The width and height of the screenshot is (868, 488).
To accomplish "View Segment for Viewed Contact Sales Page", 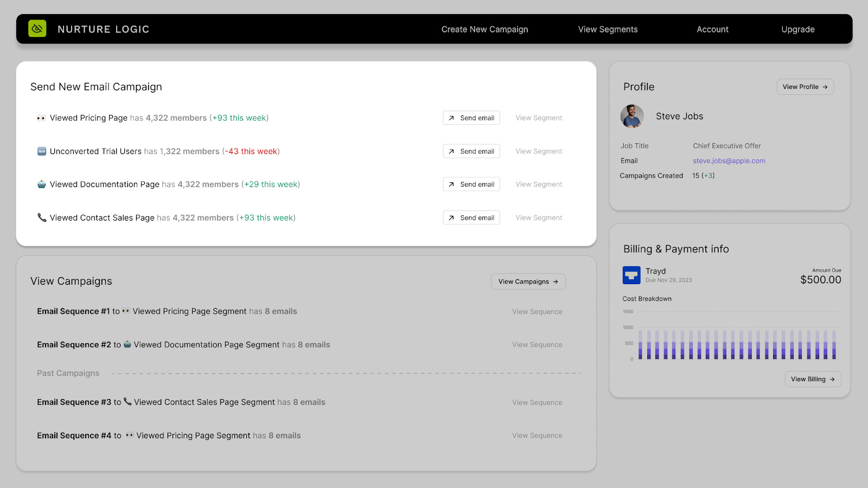I will (x=539, y=217).
